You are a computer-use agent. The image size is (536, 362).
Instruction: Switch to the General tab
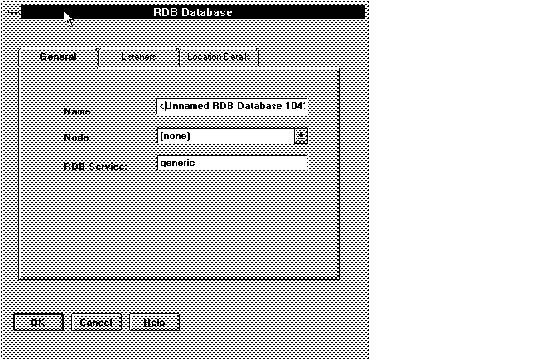pyautogui.click(x=58, y=57)
